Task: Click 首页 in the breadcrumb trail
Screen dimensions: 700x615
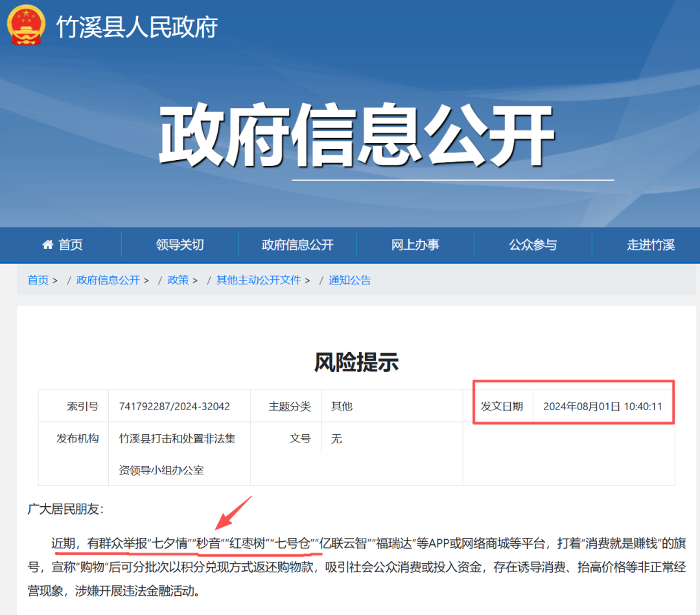Action: (38, 280)
